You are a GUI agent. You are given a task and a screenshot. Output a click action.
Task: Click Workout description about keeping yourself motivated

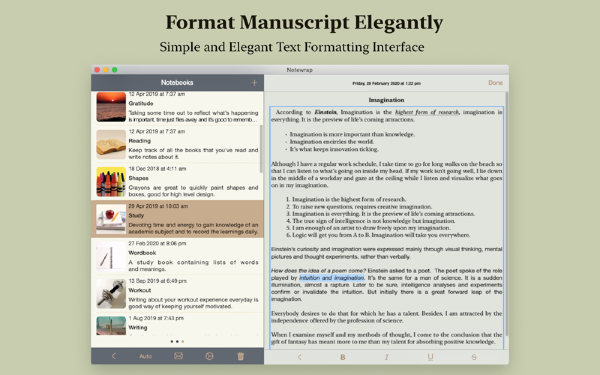click(x=193, y=303)
